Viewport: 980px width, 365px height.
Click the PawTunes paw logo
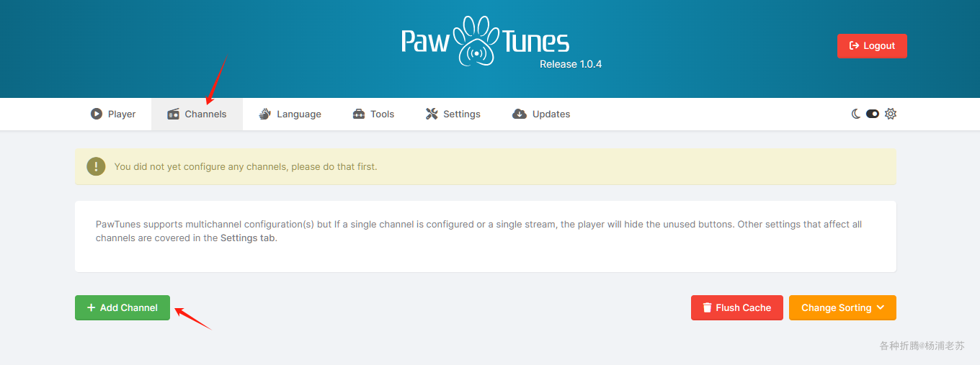485,41
